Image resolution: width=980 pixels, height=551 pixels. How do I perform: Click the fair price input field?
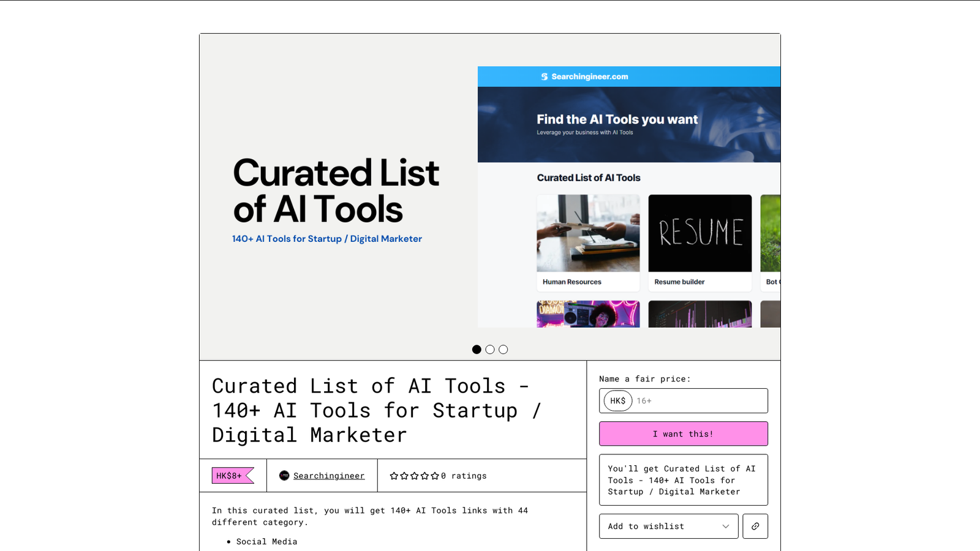coord(684,401)
